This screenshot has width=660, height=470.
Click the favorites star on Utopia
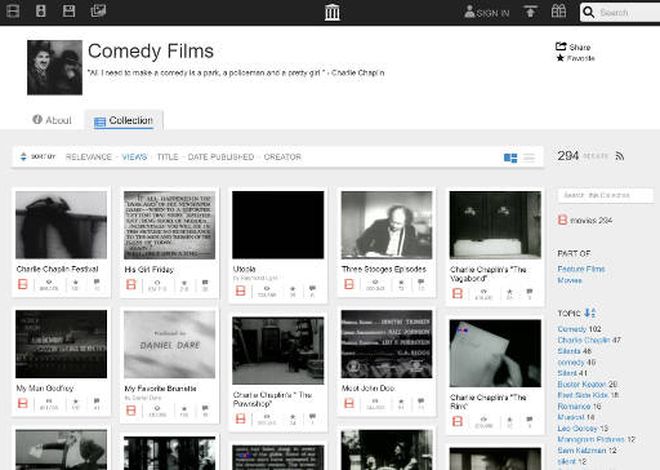293,289
